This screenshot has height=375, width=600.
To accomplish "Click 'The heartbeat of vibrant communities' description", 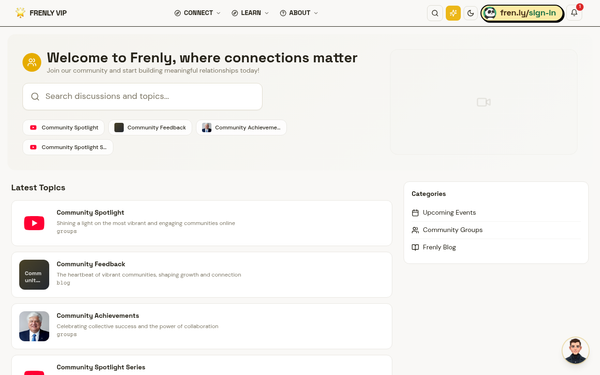I will [149, 275].
